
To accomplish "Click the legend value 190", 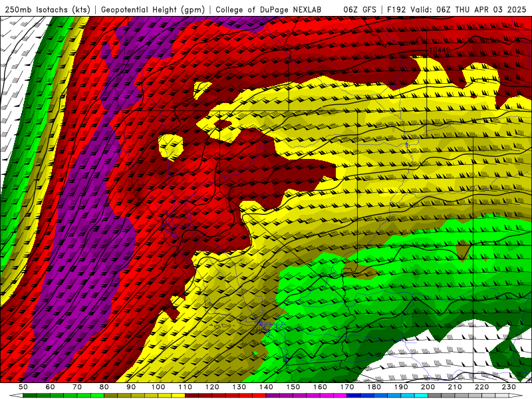I will 402,387.
